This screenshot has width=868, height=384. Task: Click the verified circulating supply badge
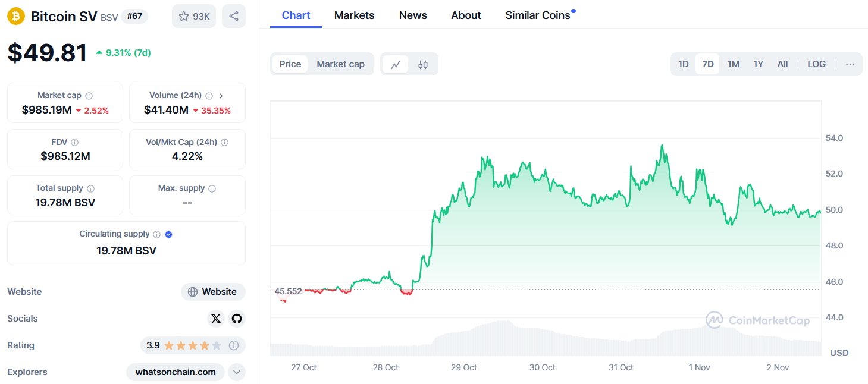(x=169, y=234)
